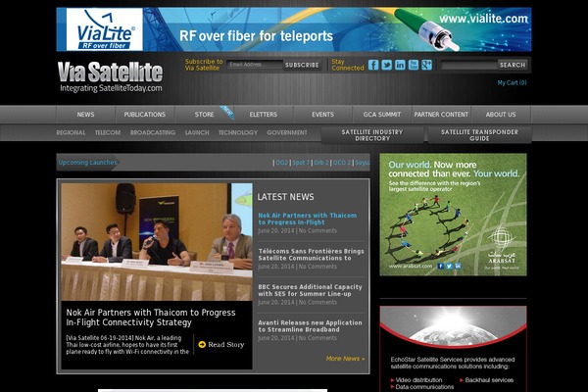Screen dimensions: 588x392
Task: Select the LAUNCH sub-navigation item
Action: tap(197, 133)
